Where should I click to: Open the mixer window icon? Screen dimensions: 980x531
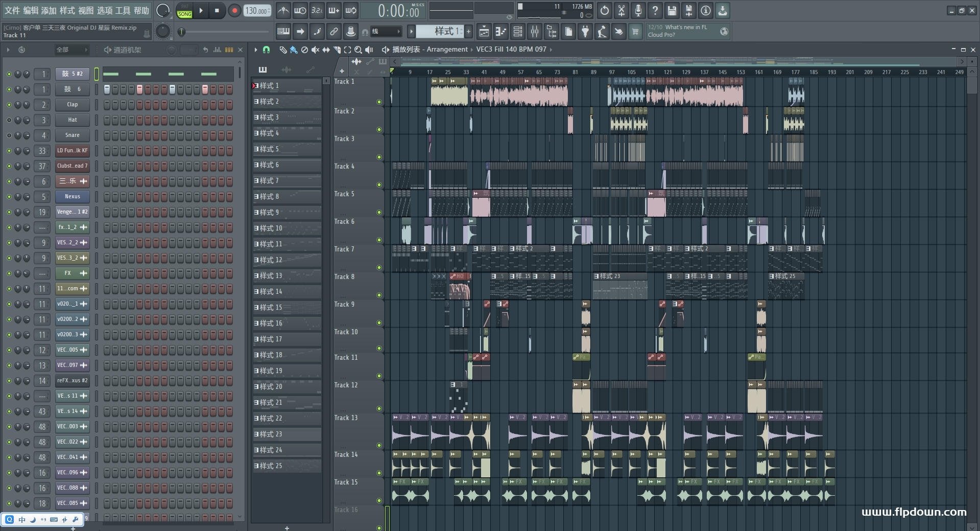(535, 32)
